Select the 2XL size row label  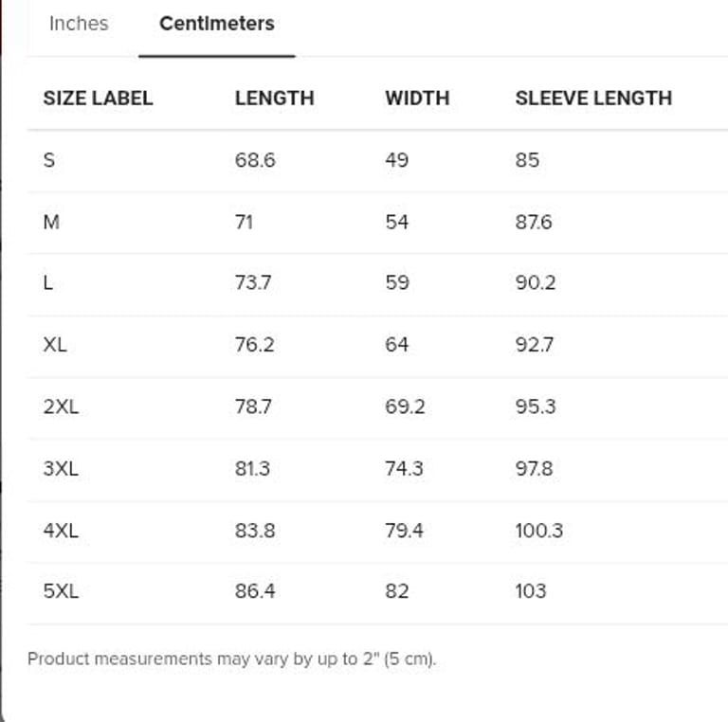(61, 406)
